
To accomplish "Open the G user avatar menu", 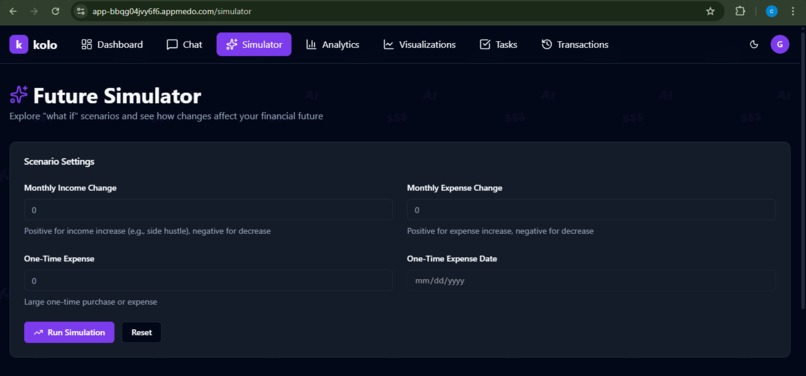I will tap(780, 44).
